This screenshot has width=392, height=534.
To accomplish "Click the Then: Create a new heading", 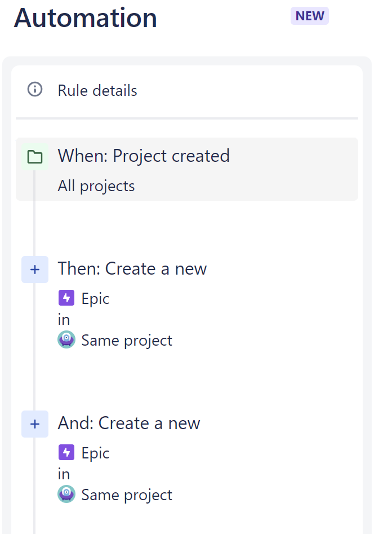I will click(132, 269).
